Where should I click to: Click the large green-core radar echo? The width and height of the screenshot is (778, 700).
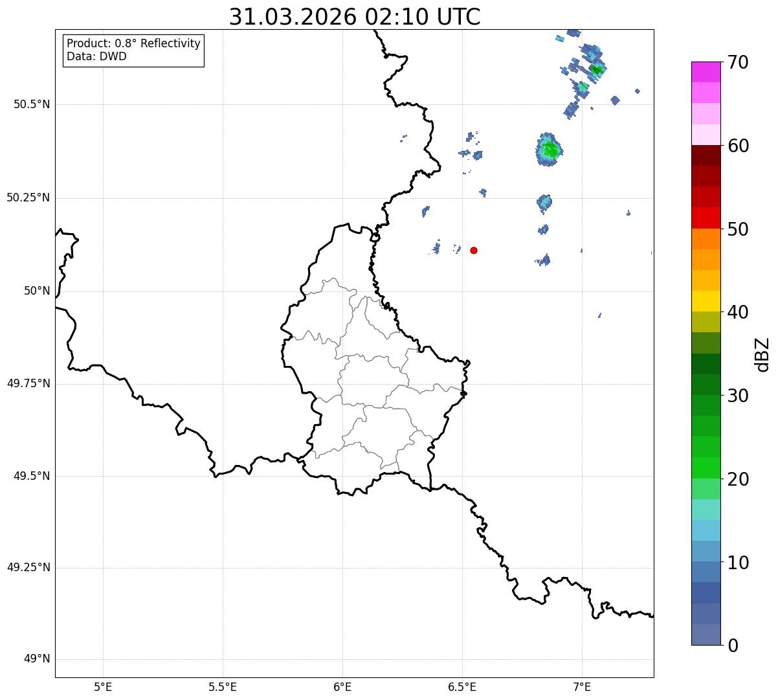pyautogui.click(x=549, y=150)
